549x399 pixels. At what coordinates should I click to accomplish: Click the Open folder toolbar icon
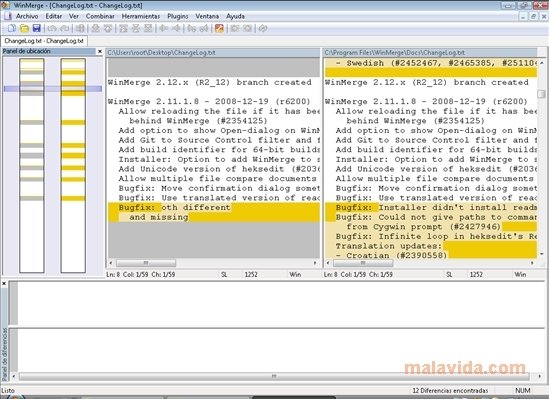(x=24, y=28)
